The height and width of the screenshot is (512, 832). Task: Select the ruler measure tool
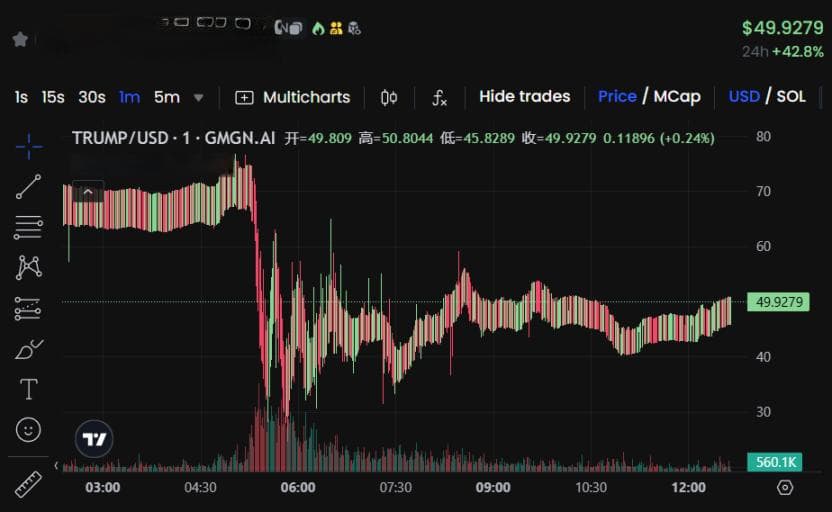coord(28,484)
